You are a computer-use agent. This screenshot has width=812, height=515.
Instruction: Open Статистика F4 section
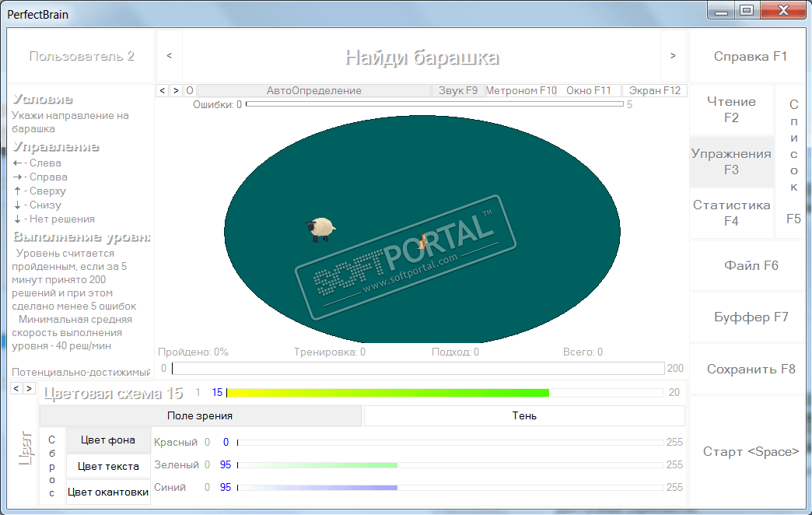coord(731,213)
